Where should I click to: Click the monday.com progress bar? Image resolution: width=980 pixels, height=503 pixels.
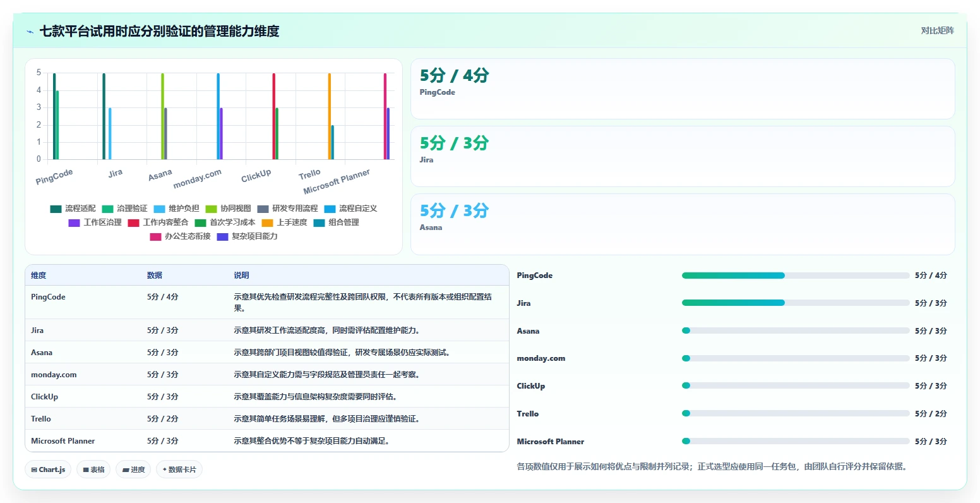click(796, 358)
